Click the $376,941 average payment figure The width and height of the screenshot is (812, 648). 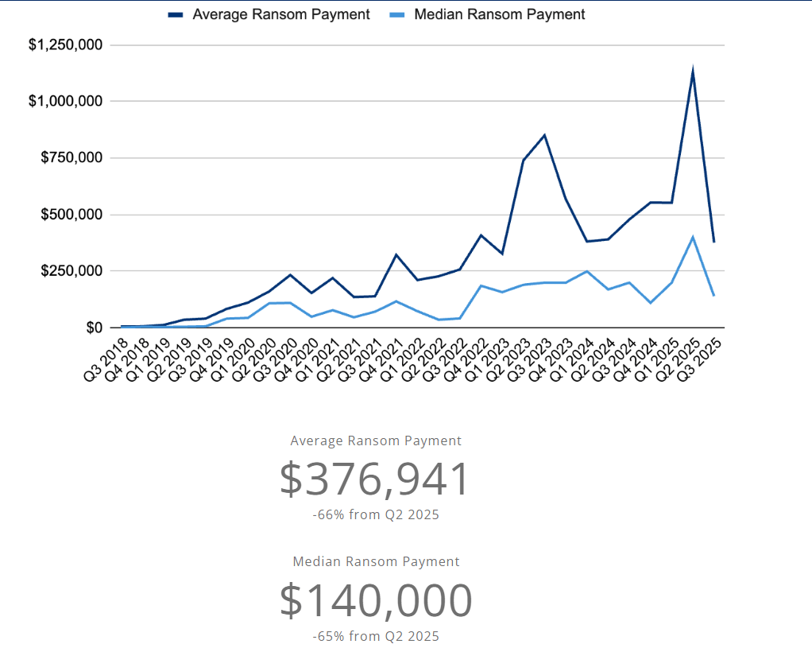pyautogui.click(x=375, y=480)
